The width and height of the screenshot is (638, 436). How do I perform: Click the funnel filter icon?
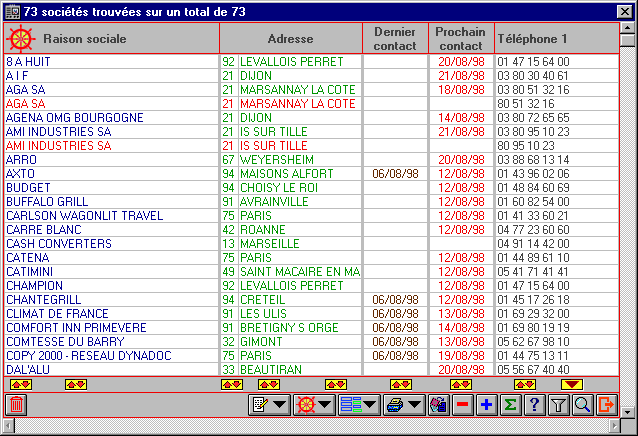[x=558, y=405]
